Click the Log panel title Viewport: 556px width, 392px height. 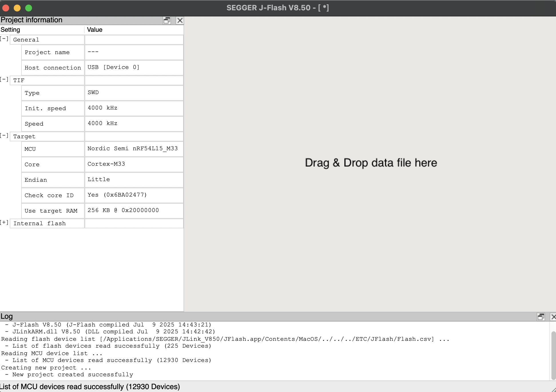point(7,316)
